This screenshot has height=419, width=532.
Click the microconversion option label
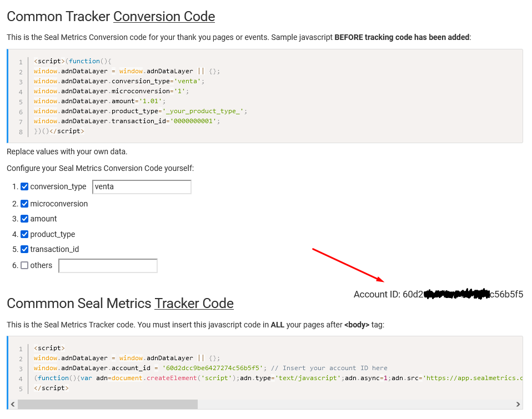coord(59,204)
